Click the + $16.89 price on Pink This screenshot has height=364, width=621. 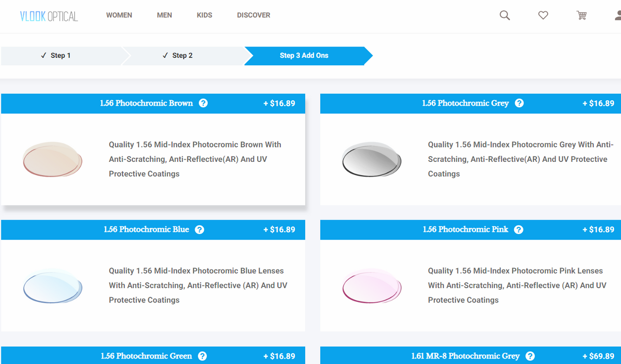pos(598,230)
